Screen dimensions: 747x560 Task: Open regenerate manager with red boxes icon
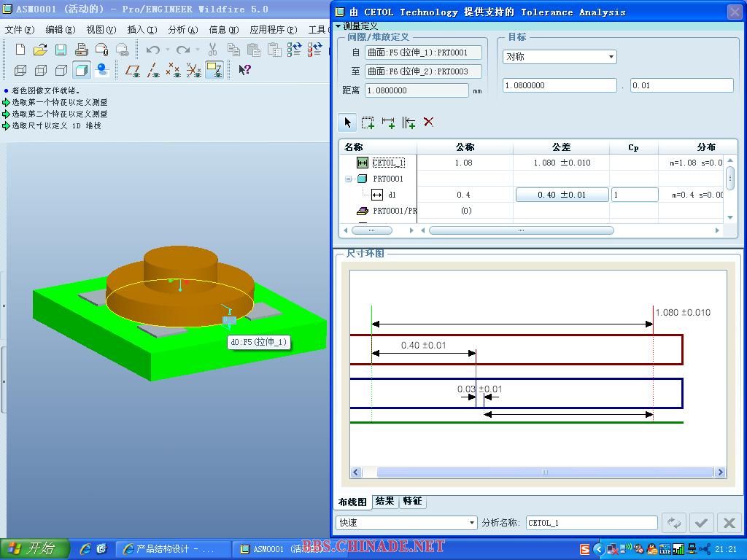(x=314, y=50)
